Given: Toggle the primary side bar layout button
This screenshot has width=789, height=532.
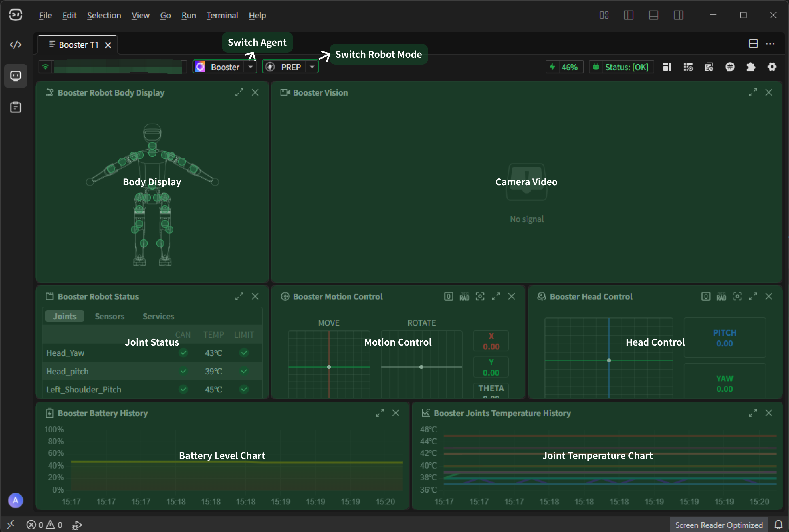Looking at the screenshot, I should click(x=629, y=15).
